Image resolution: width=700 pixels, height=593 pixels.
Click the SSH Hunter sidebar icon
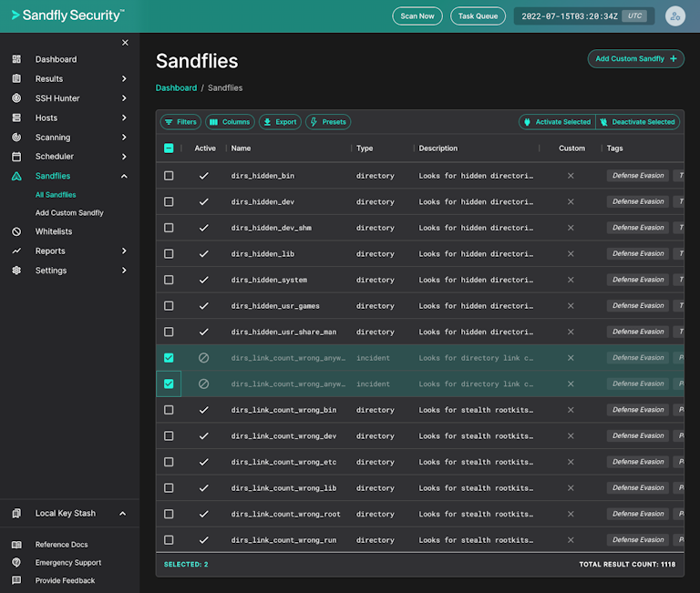coord(16,98)
